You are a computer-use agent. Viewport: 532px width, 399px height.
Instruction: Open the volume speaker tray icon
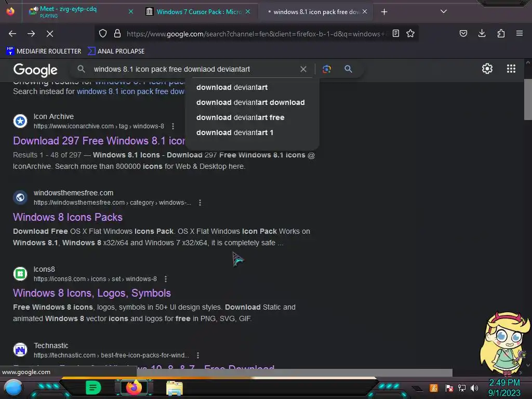point(474,388)
